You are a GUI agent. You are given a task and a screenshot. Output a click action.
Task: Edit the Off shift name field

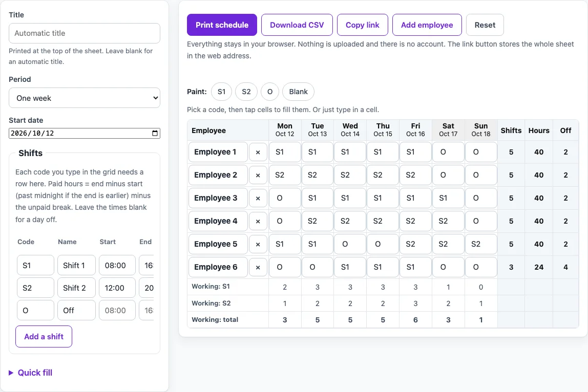(76, 310)
